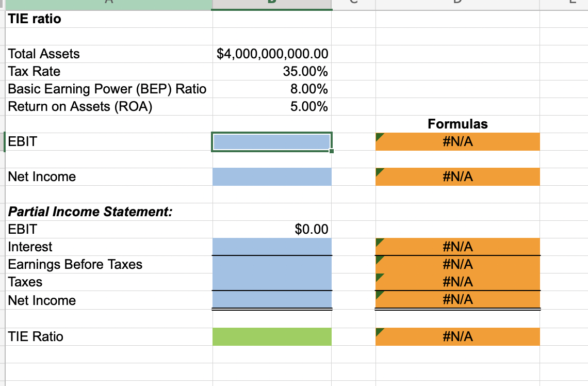Click the error indicator on EBIT formula cell

click(x=379, y=136)
